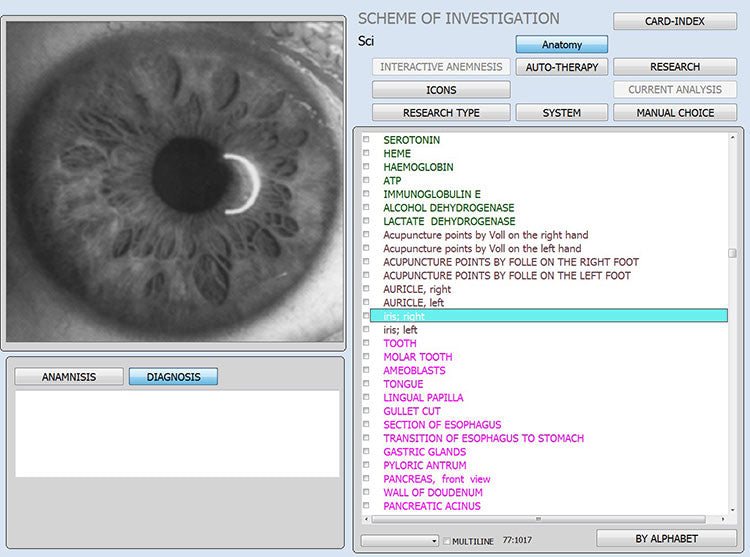Click the AUTO-THERAPY button
The width and height of the screenshot is (750, 557).
[562, 67]
